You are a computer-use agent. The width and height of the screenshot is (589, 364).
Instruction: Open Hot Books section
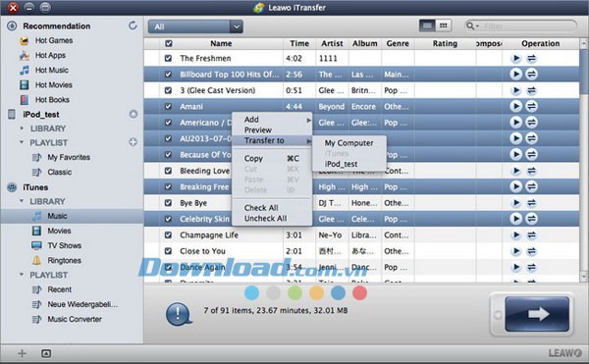click(x=52, y=100)
